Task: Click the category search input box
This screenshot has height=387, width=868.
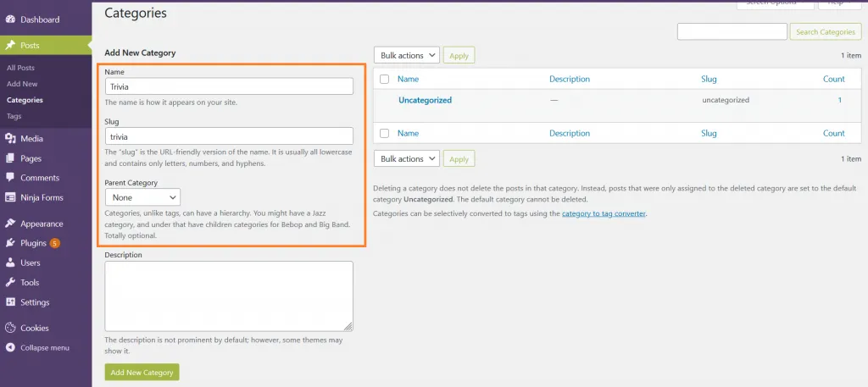Action: pos(732,31)
